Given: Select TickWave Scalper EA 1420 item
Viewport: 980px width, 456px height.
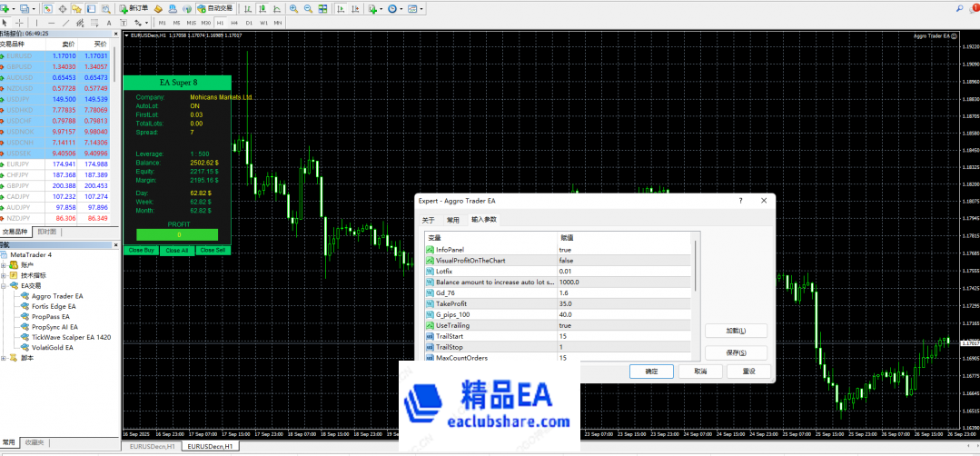Looking at the screenshot, I should click(71, 336).
